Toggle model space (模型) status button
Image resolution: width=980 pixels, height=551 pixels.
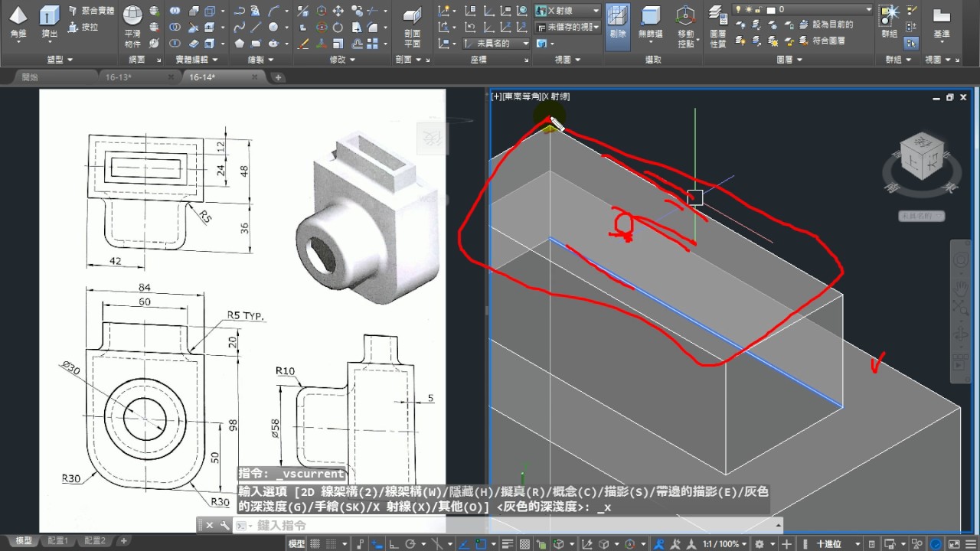pyautogui.click(x=296, y=544)
